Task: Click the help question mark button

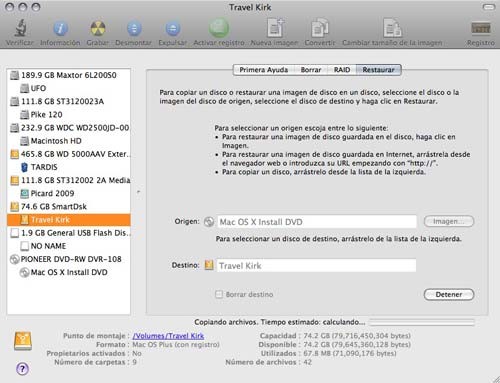Action: (22, 369)
